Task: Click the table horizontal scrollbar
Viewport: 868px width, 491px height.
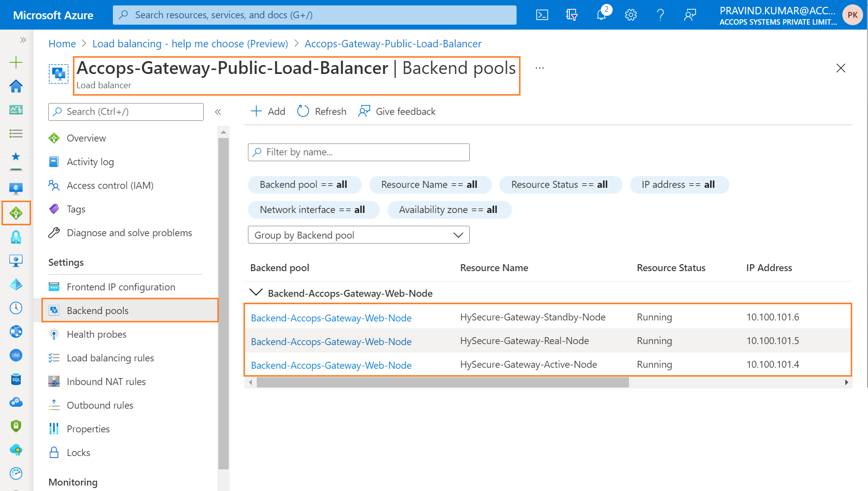Action: tap(443, 383)
